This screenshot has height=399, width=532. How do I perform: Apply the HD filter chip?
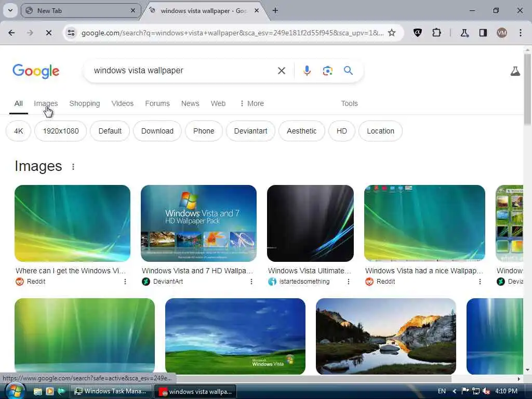click(x=342, y=131)
